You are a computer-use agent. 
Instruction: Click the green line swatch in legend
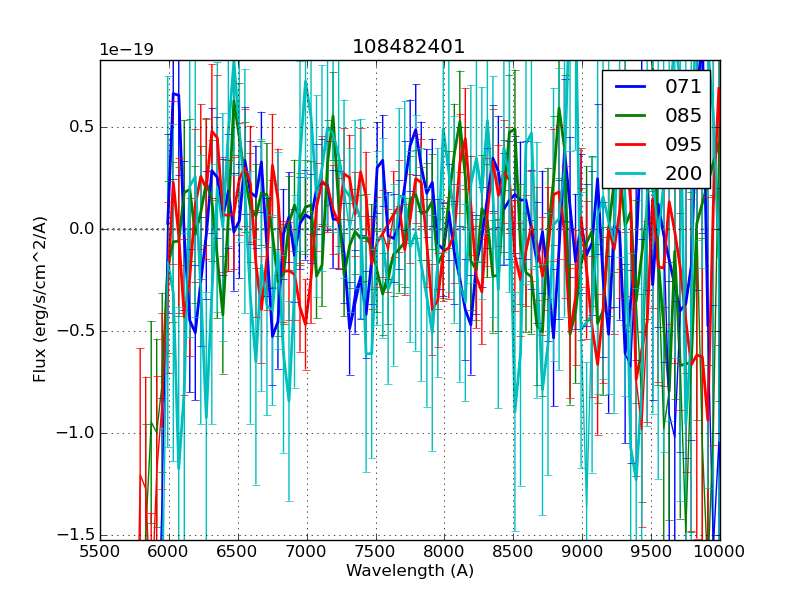(631, 116)
